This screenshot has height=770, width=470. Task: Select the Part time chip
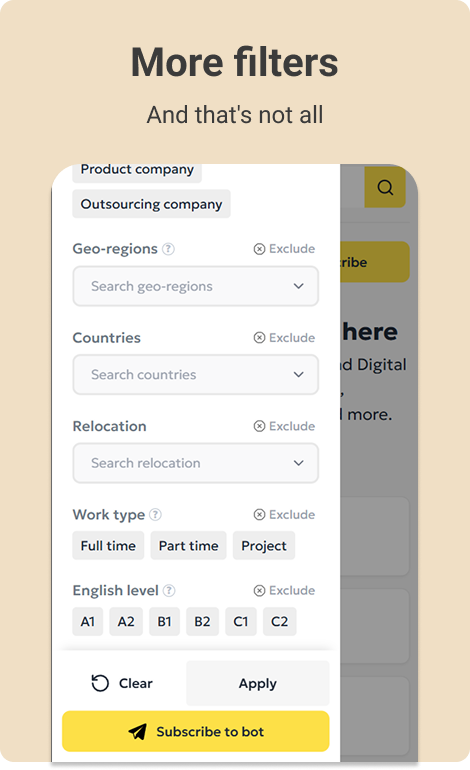[x=189, y=546]
